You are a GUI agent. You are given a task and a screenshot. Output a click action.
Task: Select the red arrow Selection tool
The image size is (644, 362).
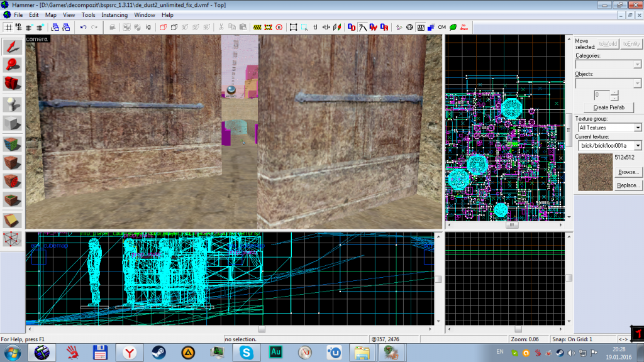(13, 47)
